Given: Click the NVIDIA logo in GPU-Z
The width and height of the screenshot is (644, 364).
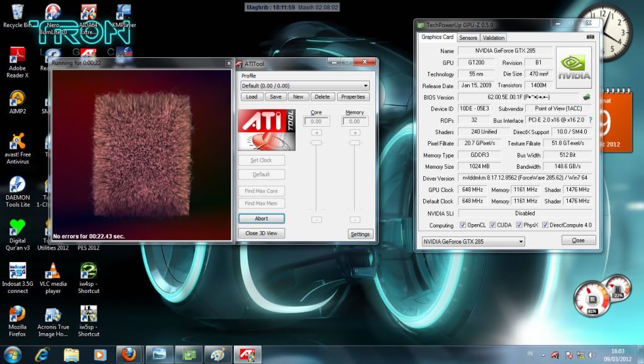Looking at the screenshot, I should click(x=574, y=67).
